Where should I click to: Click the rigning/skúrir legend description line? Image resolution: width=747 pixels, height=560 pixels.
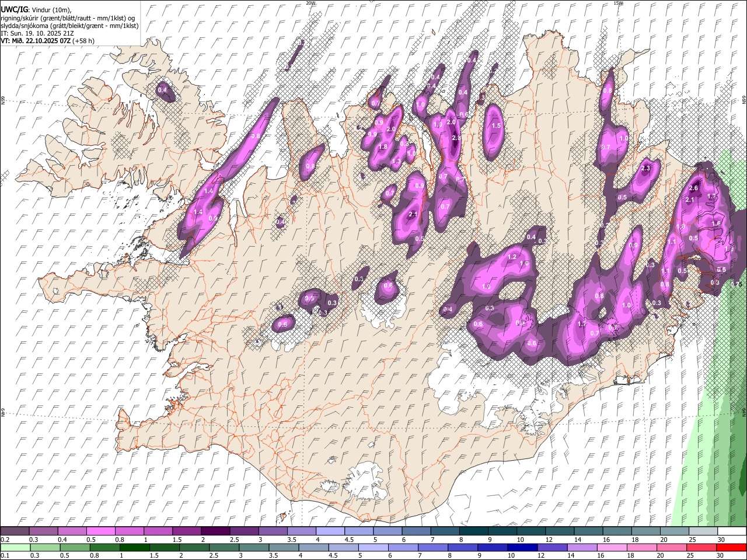[68, 18]
